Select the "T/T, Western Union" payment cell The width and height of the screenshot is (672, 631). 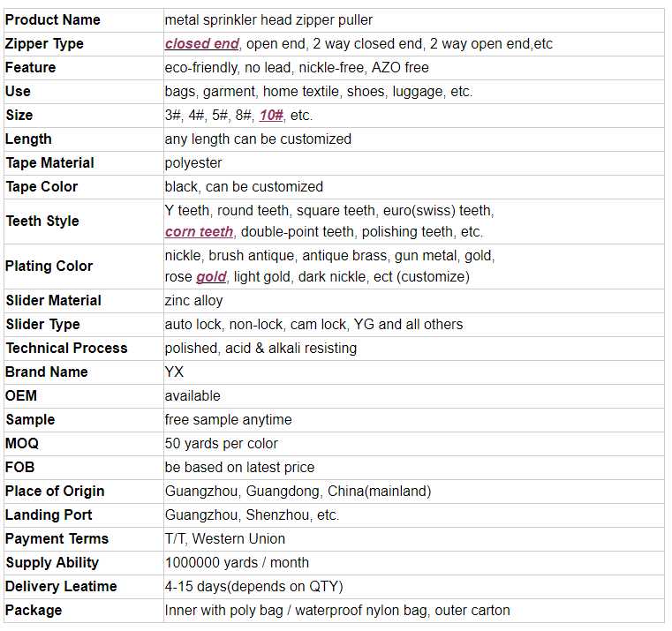[225, 538]
